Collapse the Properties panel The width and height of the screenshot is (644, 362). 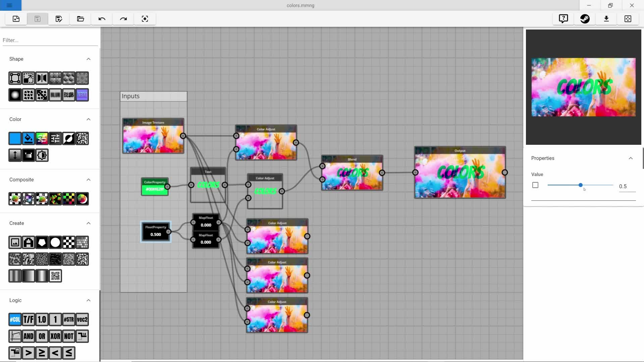coord(631,158)
